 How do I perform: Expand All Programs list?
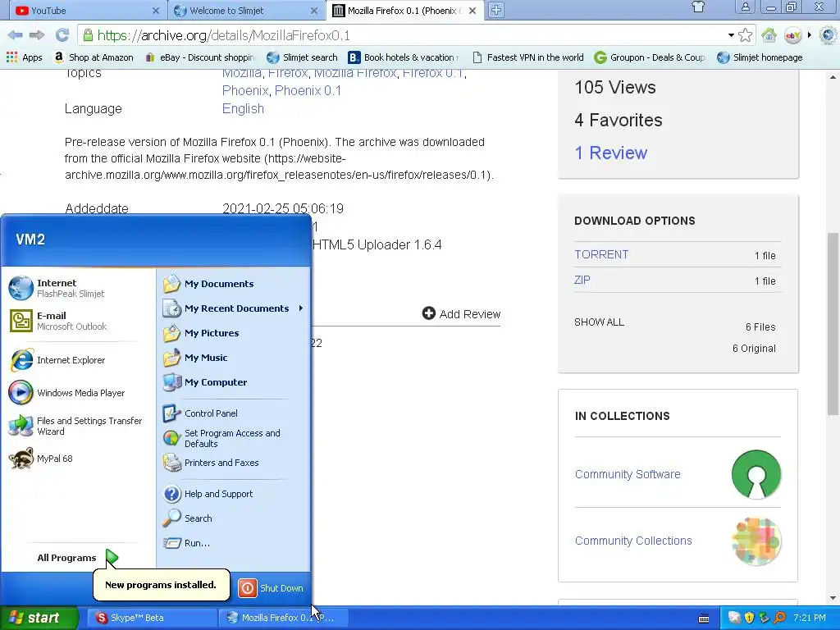[x=78, y=558]
